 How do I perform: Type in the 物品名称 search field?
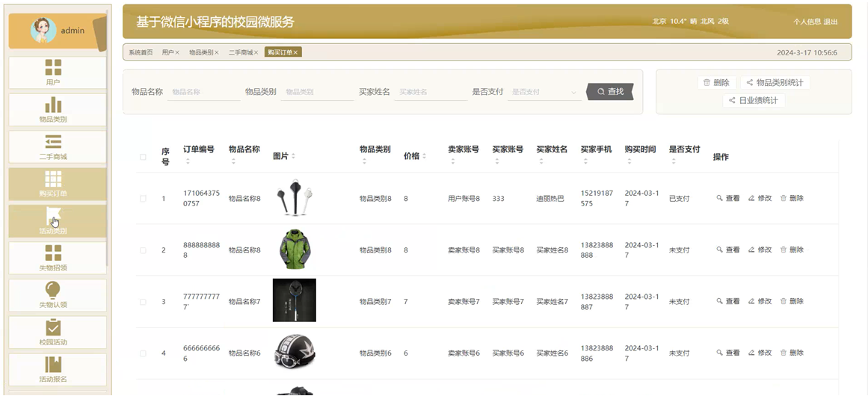(x=203, y=92)
